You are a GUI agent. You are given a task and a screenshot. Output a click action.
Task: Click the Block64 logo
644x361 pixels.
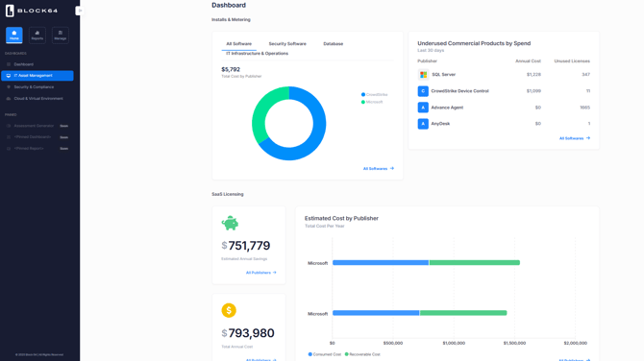(32, 11)
